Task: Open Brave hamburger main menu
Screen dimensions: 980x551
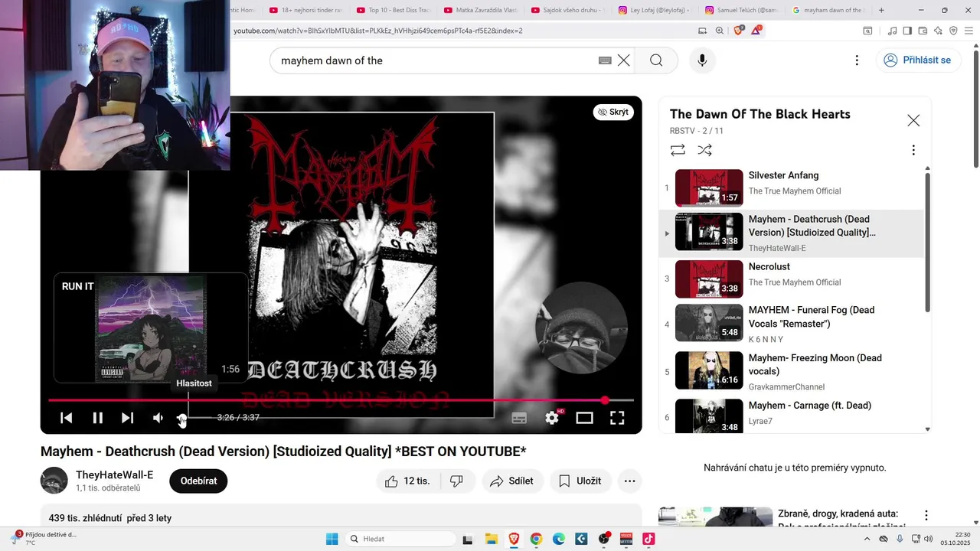Action: point(969,31)
